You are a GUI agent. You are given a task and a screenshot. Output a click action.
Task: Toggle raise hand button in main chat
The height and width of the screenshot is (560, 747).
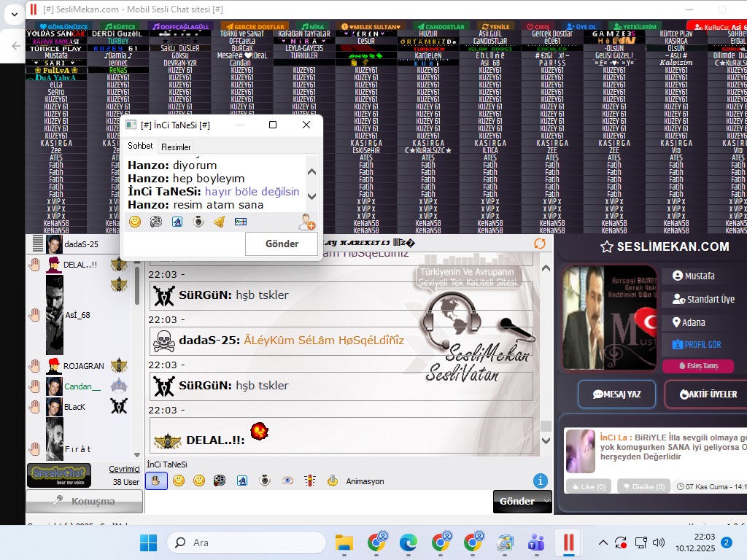click(x=156, y=481)
